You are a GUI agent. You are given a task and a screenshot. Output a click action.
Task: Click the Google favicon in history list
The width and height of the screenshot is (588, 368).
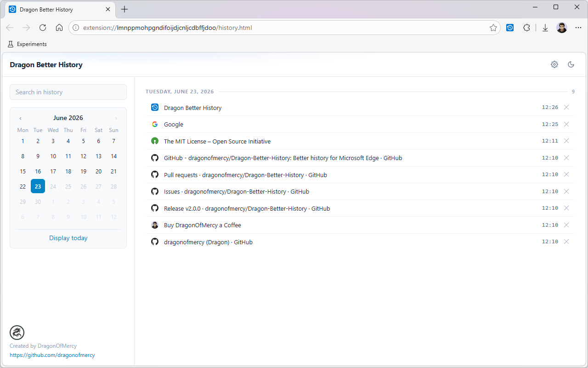coord(155,124)
